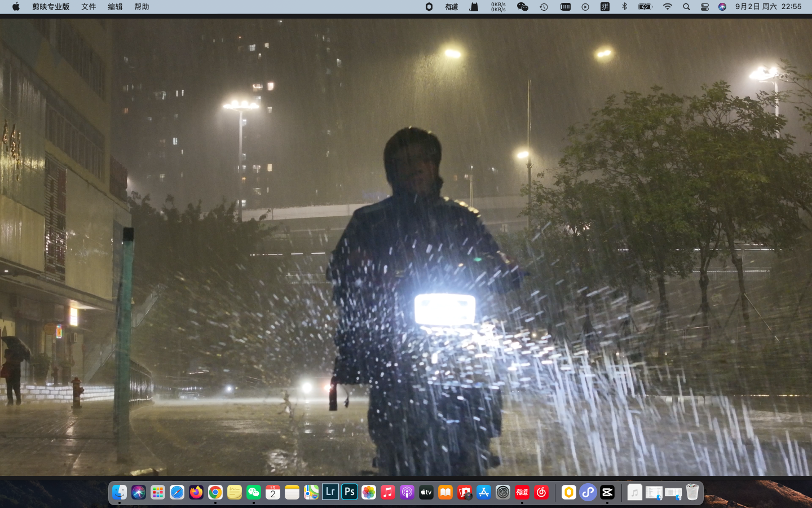The width and height of the screenshot is (812, 508).
Task: Open the 文件 menu
Action: tap(89, 7)
